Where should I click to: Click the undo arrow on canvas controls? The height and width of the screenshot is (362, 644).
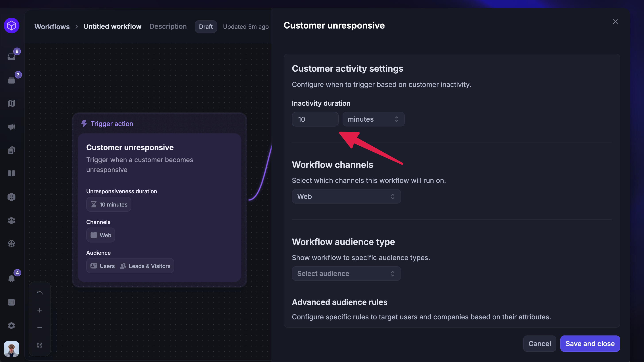pyautogui.click(x=40, y=293)
